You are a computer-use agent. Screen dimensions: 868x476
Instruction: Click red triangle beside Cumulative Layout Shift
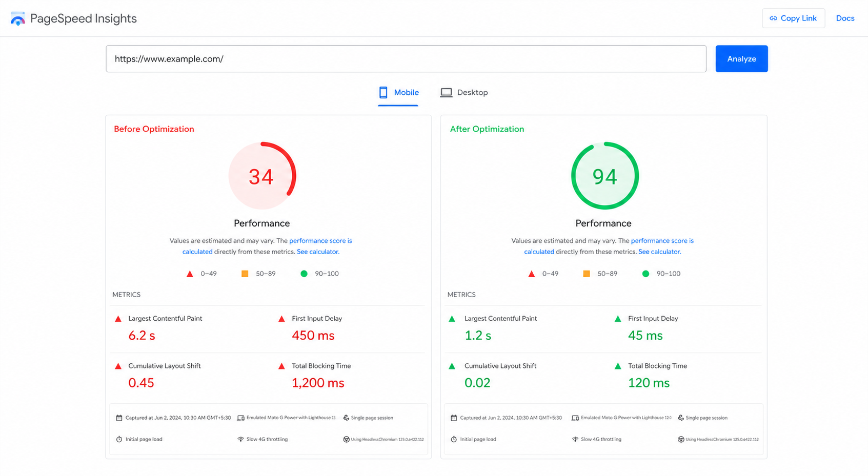click(118, 366)
